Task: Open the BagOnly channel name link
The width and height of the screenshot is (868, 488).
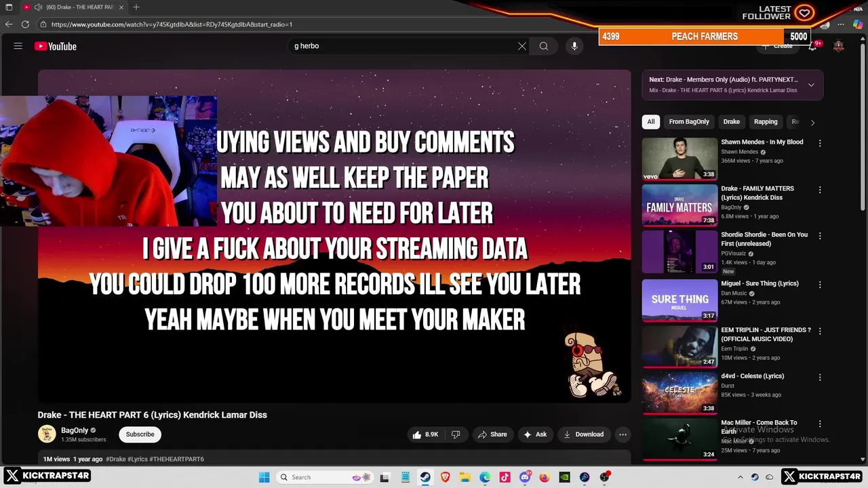Action: point(75,430)
